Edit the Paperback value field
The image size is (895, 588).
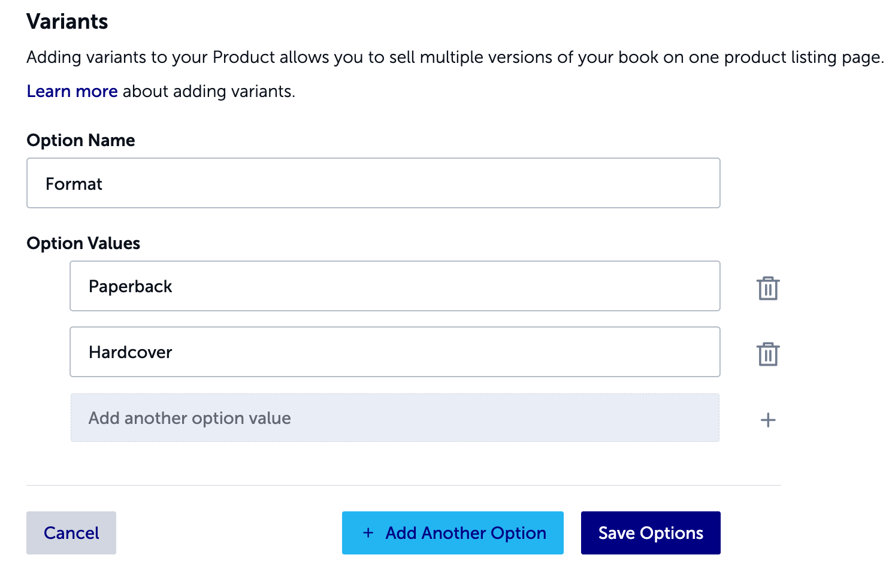(x=395, y=286)
